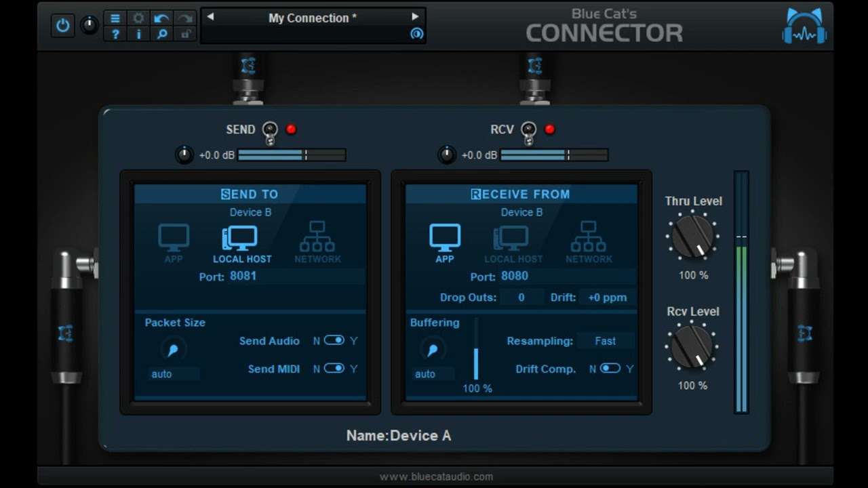The height and width of the screenshot is (488, 868).
Task: Click the Thru Level 100 % value
Action: click(x=693, y=275)
